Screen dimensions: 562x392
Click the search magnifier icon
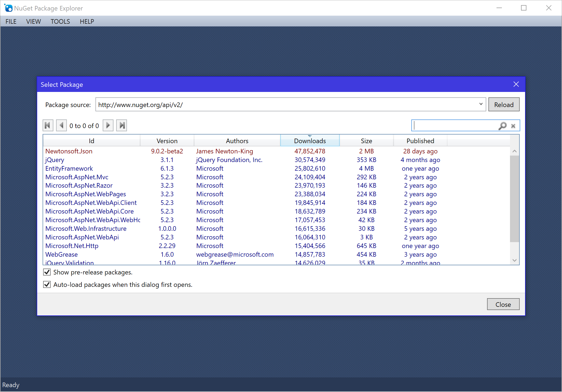click(x=502, y=126)
